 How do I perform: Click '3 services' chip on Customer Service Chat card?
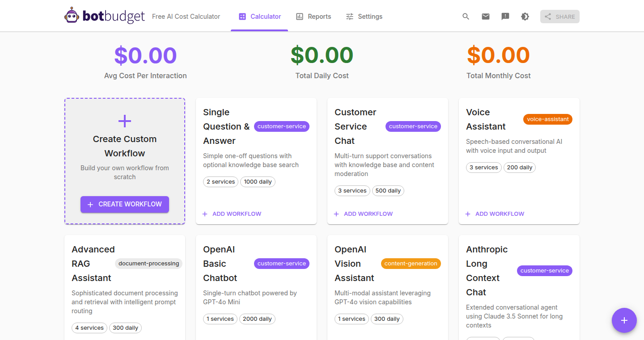pyautogui.click(x=352, y=191)
